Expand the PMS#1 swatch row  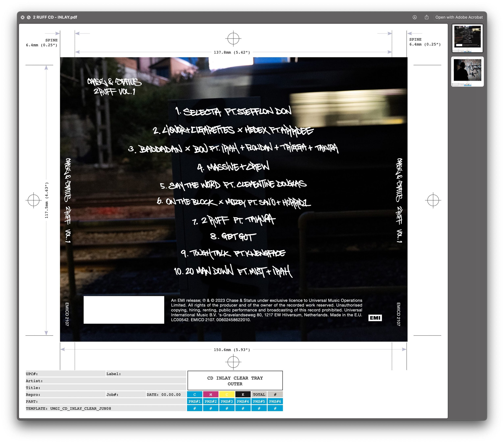[x=195, y=401]
